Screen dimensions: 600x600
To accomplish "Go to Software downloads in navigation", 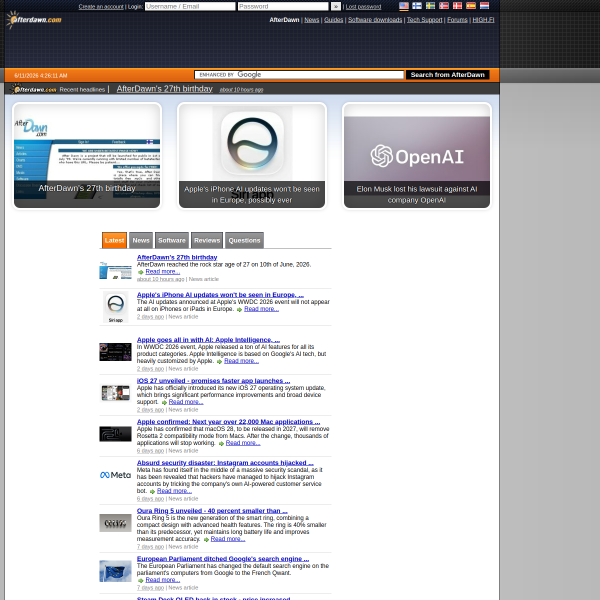I will tap(375, 20).
